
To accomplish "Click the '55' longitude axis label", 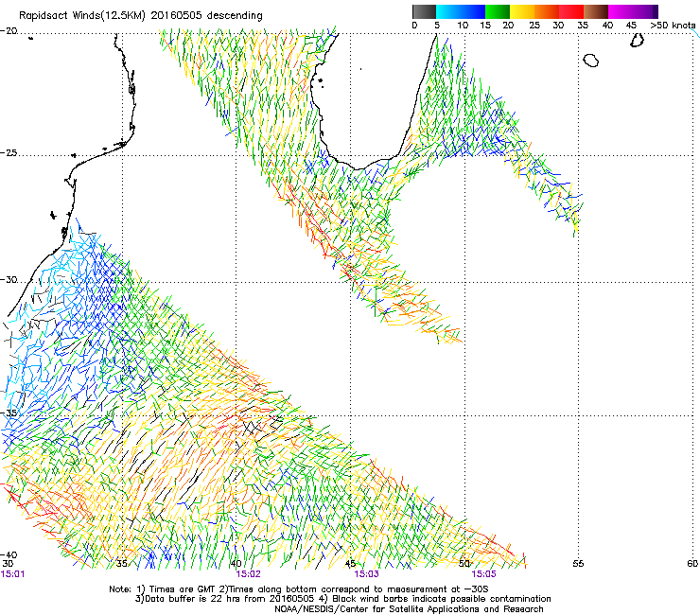I will tap(578, 563).
